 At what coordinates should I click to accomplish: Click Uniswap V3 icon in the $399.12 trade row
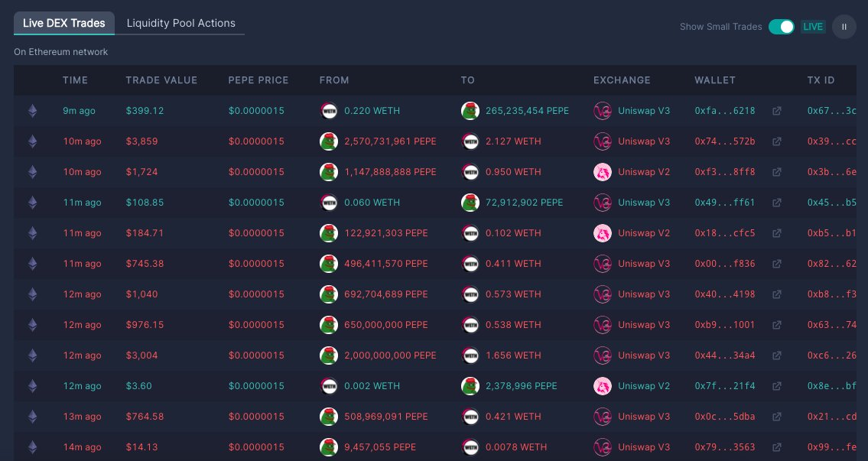click(603, 111)
